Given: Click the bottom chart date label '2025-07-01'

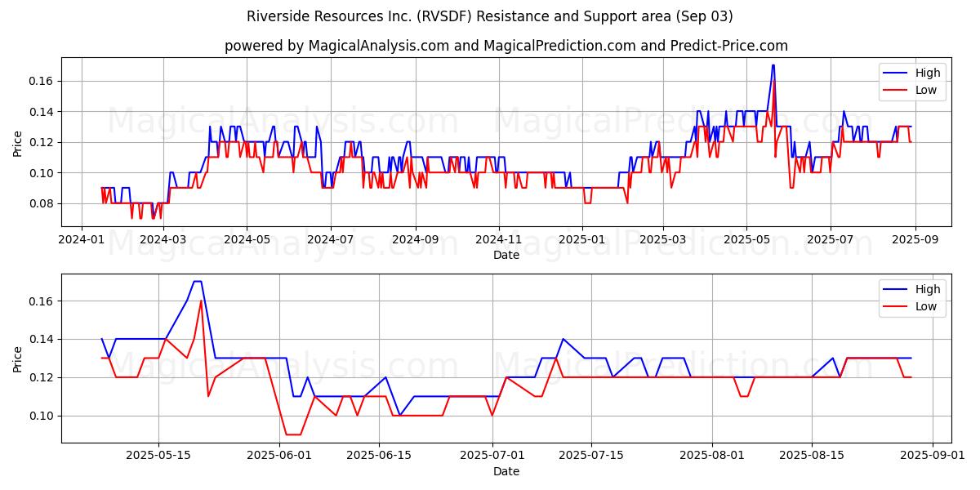Looking at the screenshot, I should coord(492,457).
